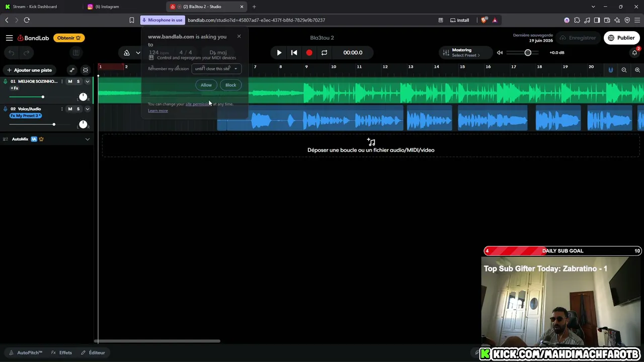Open the notifications bell
This screenshot has height=362, width=644.
(x=634, y=52)
